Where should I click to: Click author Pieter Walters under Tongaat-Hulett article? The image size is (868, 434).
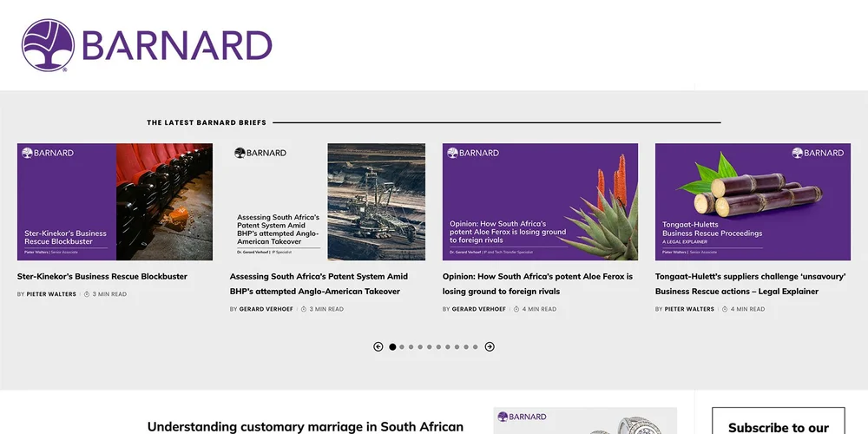[x=689, y=309]
